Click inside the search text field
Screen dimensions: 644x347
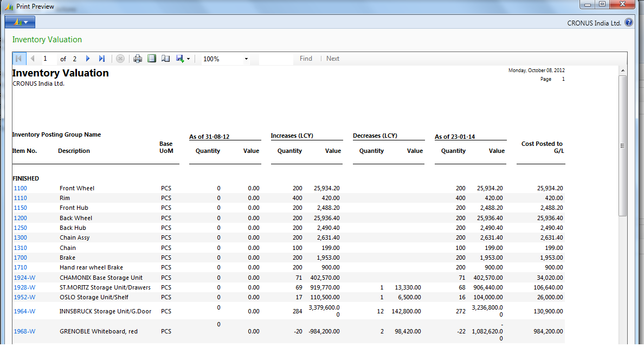click(276, 58)
